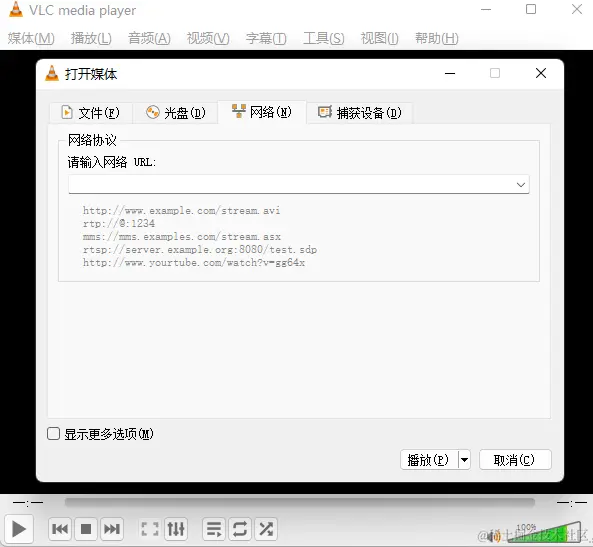Skip to next media track
Screen dimensions: 593x547
[112, 529]
